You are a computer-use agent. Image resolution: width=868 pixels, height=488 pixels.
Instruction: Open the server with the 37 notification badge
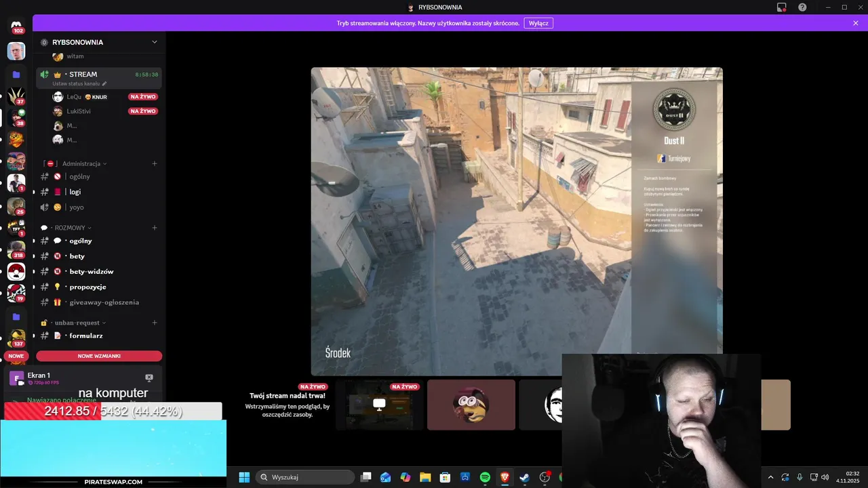[17, 96]
